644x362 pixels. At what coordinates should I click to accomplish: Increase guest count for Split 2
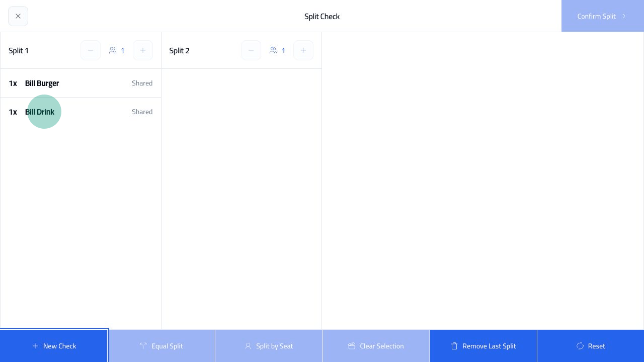(303, 50)
